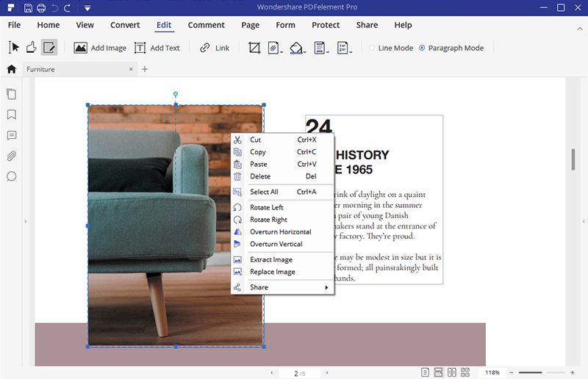This screenshot has height=379, width=588.
Task: Expand the left side panel
Action: pyautogui.click(x=26, y=222)
